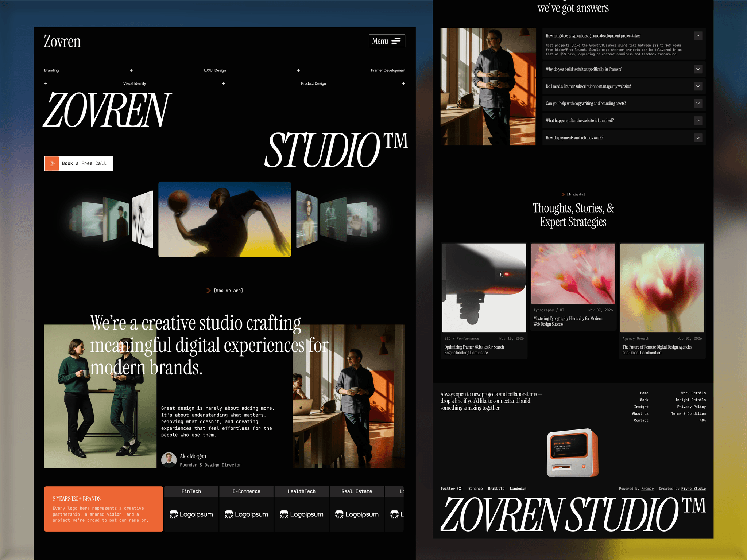Select the FinTech industry tab
Screen dimensions: 747x560
pos(191,491)
